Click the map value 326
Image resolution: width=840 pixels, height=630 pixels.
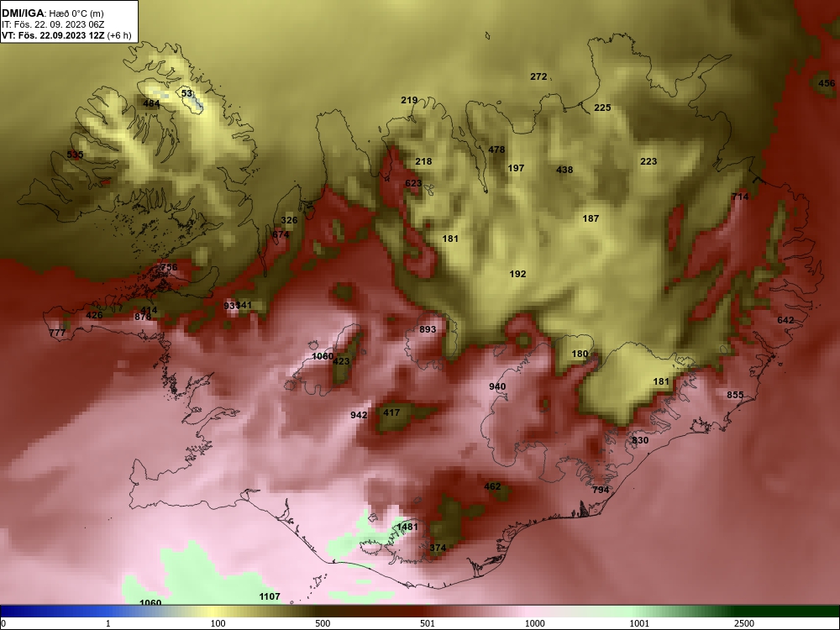coord(289,220)
